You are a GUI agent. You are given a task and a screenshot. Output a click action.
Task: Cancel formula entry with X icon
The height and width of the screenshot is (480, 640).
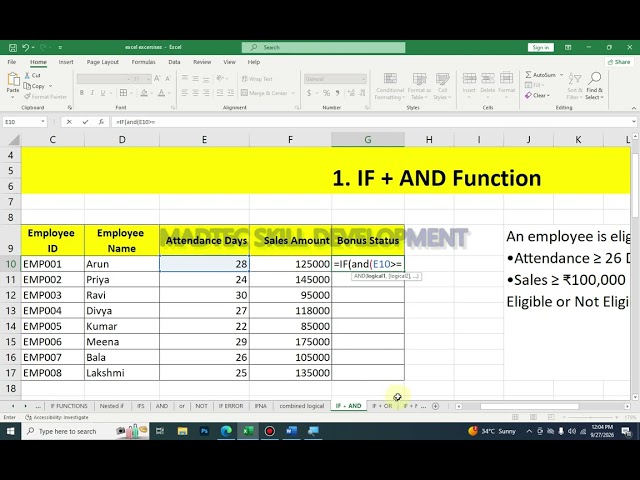[69, 122]
